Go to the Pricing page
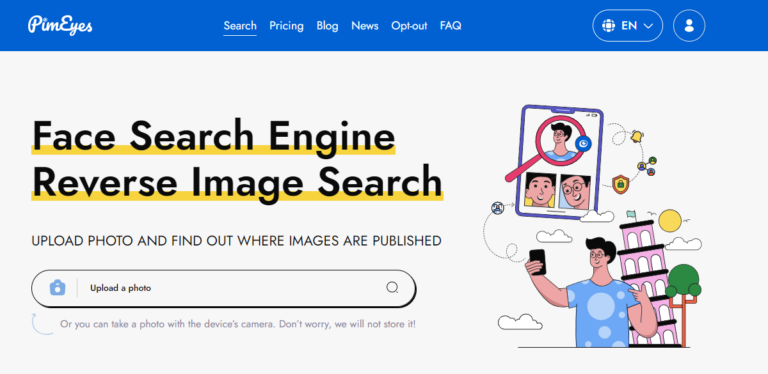Image resolution: width=768 pixels, height=374 pixels. 287,25
